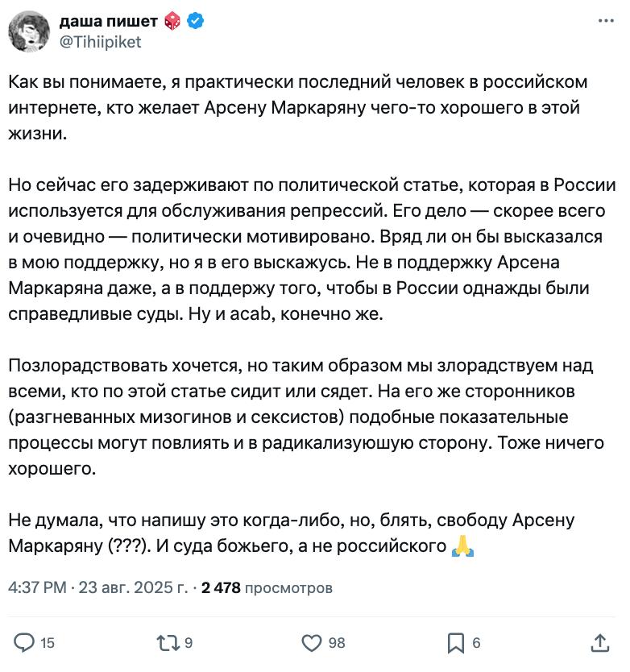
Task: Click the reply speech bubble icon
Action: click(24, 643)
